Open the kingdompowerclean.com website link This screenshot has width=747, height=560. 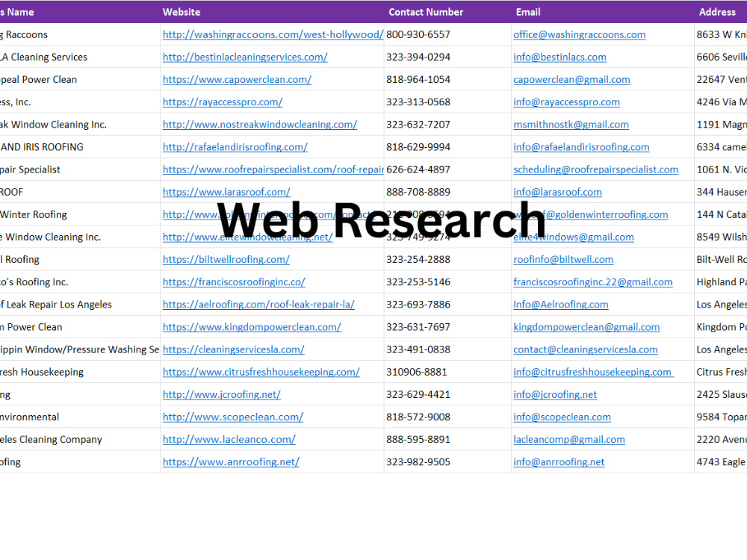click(252, 327)
